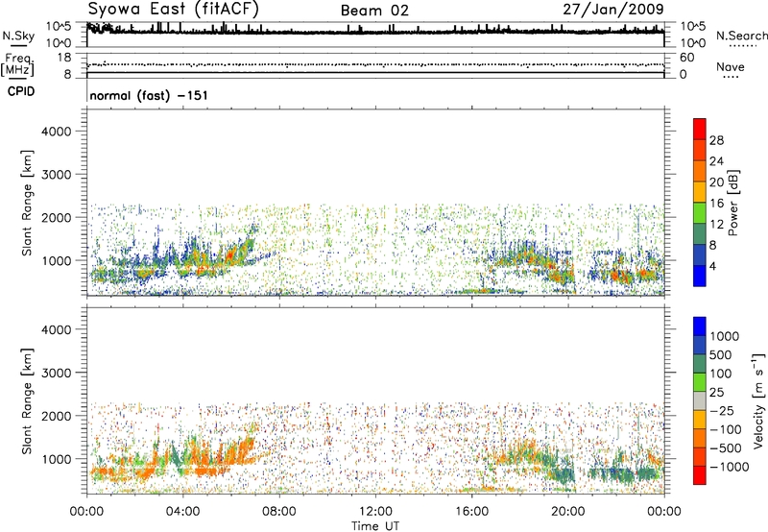Click the 'N.Sky' axis label
Image resolution: width=768 pixels, height=532 pixels.
(x=18, y=36)
